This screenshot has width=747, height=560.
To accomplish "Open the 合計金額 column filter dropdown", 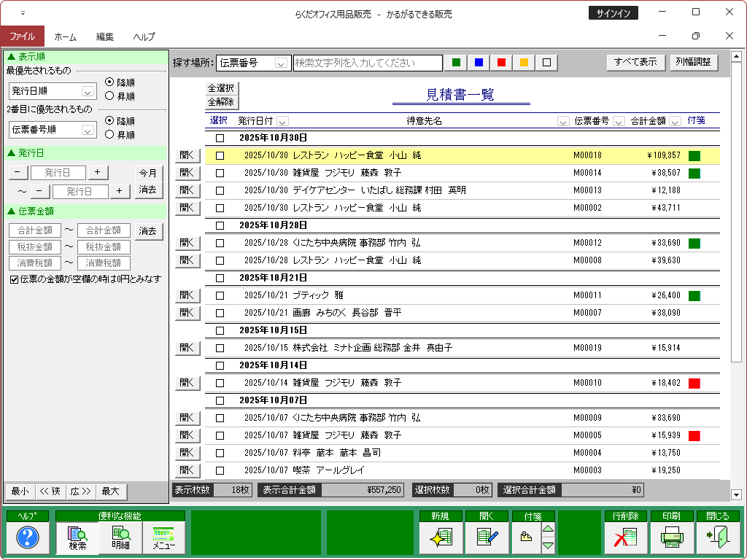I will [675, 121].
